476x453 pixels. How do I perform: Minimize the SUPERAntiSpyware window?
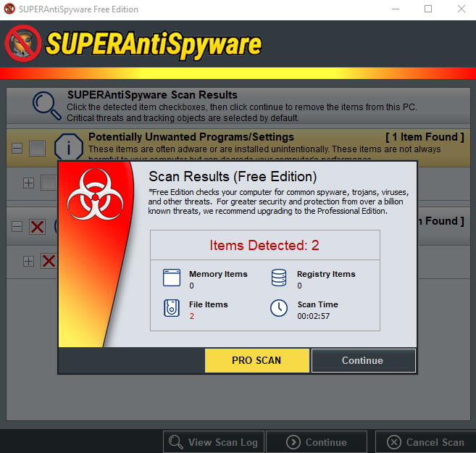(x=396, y=9)
